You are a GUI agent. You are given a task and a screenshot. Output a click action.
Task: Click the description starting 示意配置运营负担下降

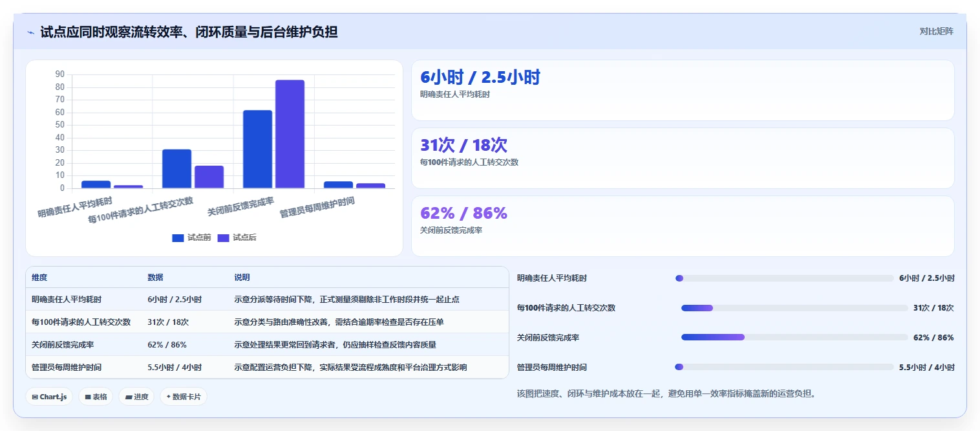click(350, 367)
